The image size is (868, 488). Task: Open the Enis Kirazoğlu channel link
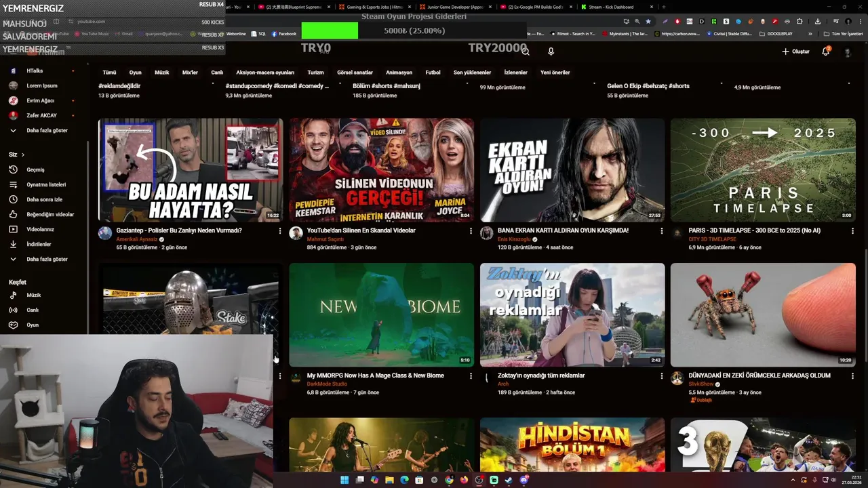click(515, 239)
